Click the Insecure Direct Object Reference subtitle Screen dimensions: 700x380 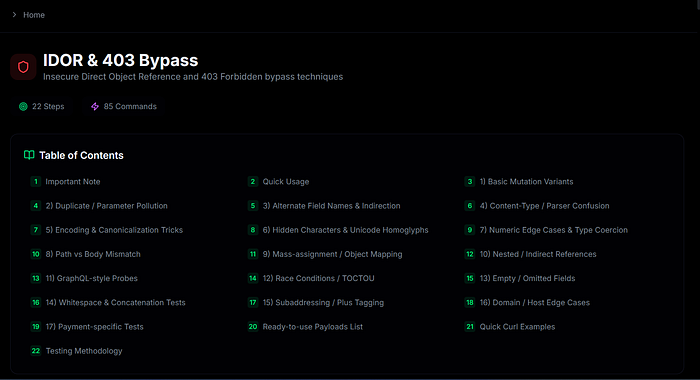point(193,77)
